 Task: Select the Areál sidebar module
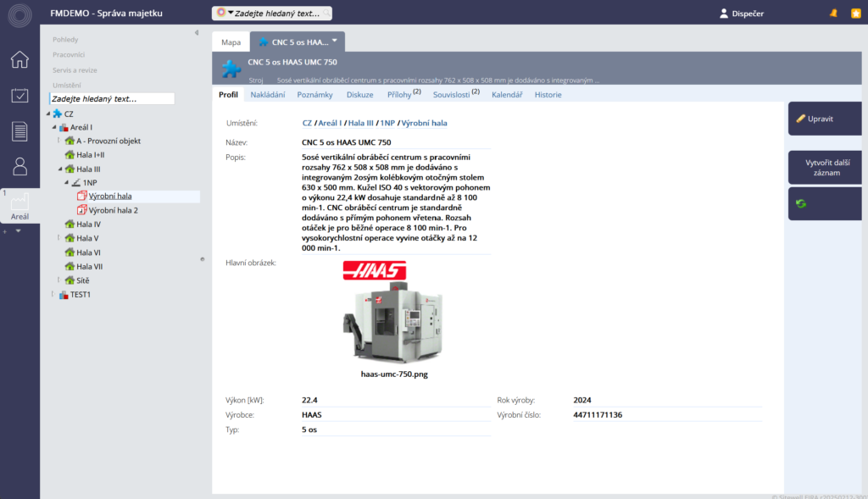pyautogui.click(x=19, y=206)
